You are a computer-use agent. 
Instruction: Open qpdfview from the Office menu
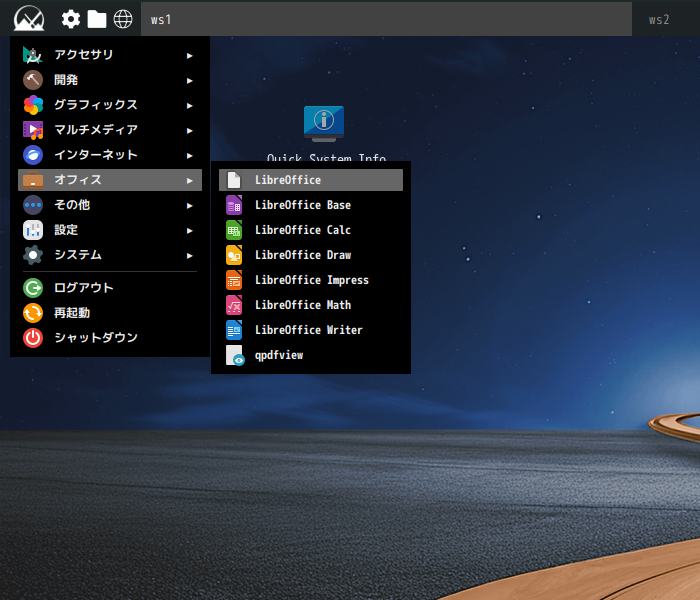311,355
